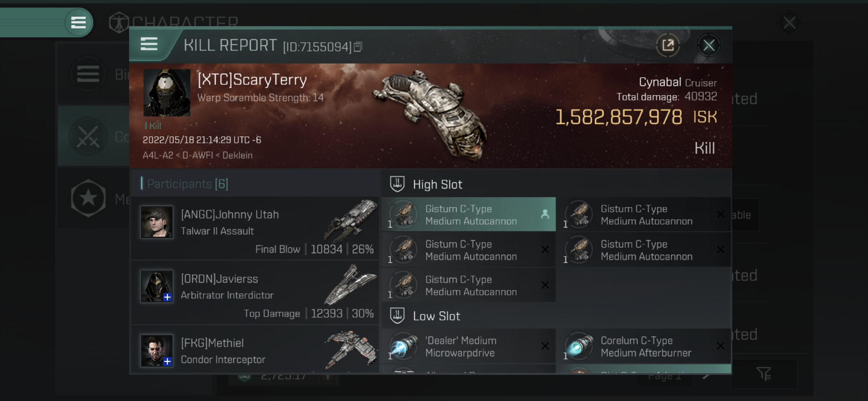Click the A4L-A2 system location link
Image resolution: width=868 pixels, height=401 pixels.
click(158, 155)
